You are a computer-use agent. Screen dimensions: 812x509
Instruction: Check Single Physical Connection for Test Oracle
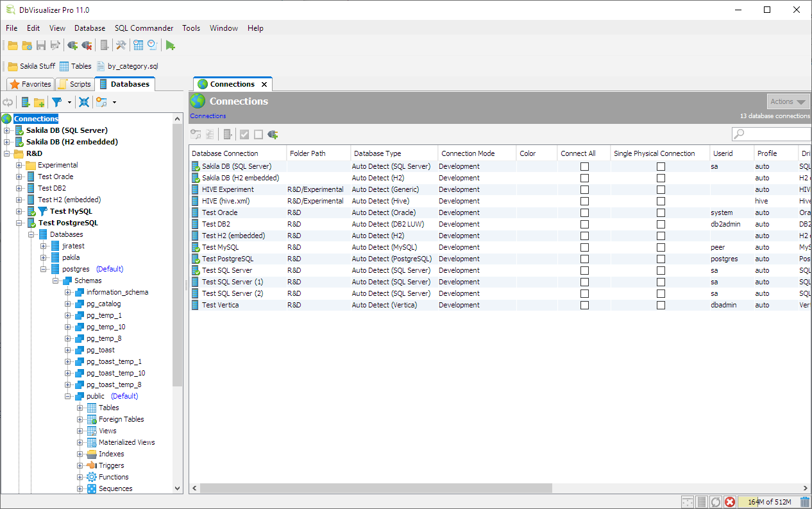(x=660, y=212)
